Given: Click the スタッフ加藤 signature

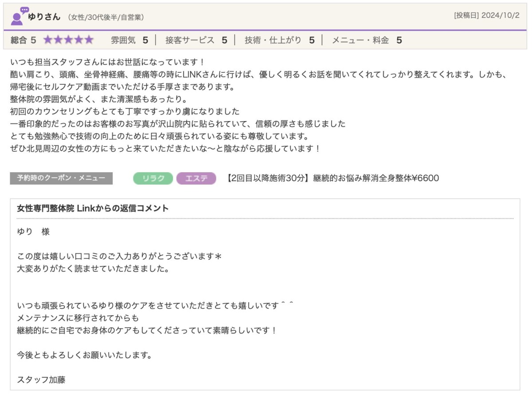Looking at the screenshot, I should point(41,380).
